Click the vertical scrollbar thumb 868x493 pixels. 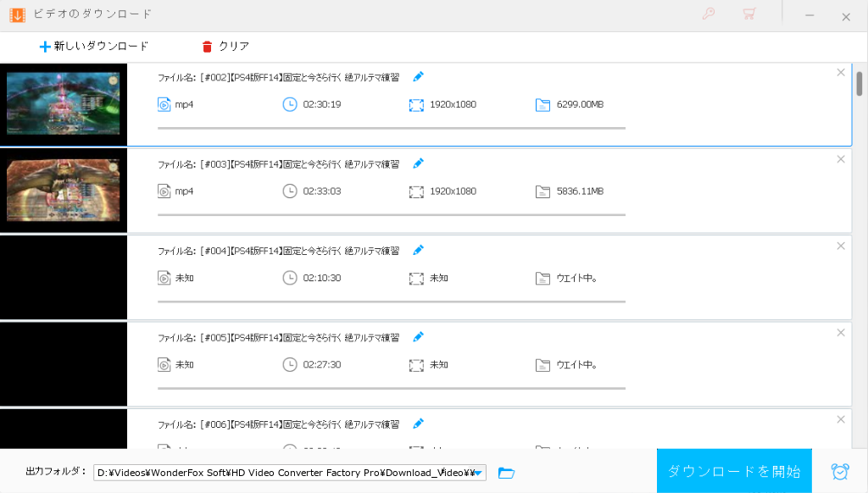click(860, 84)
